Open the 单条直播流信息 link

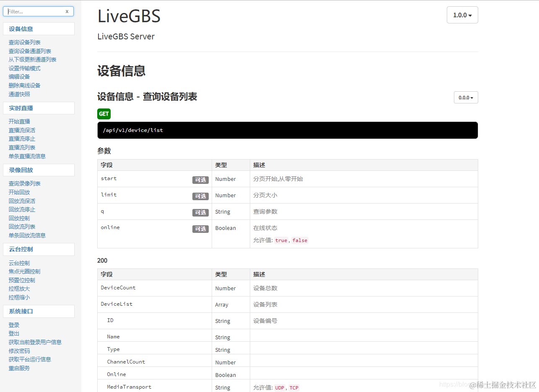point(27,156)
